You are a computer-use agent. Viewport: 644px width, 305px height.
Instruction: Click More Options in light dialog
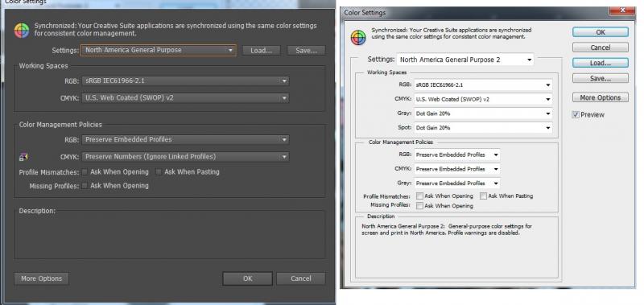[x=601, y=97]
